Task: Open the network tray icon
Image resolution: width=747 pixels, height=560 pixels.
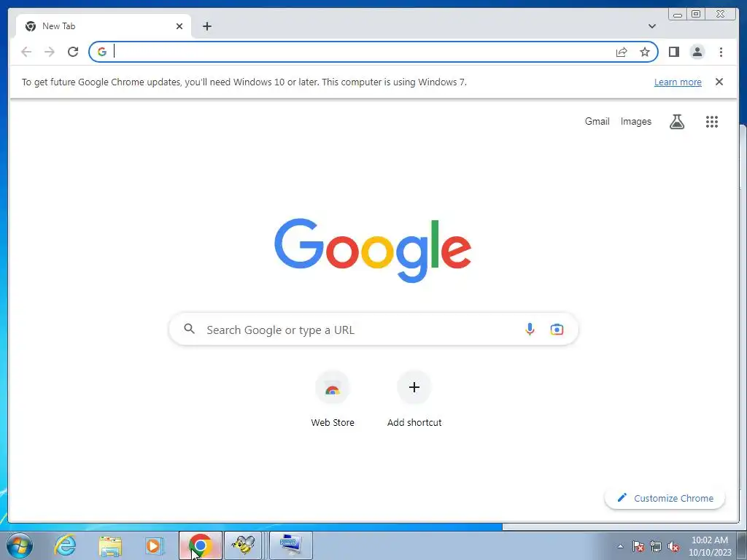Action: 656,547
